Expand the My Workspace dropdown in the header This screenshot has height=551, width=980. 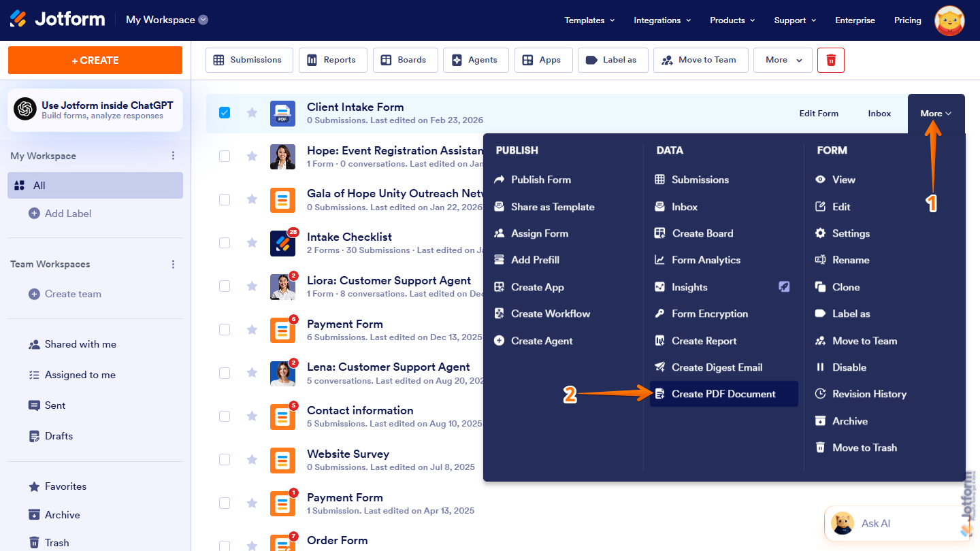(x=202, y=20)
